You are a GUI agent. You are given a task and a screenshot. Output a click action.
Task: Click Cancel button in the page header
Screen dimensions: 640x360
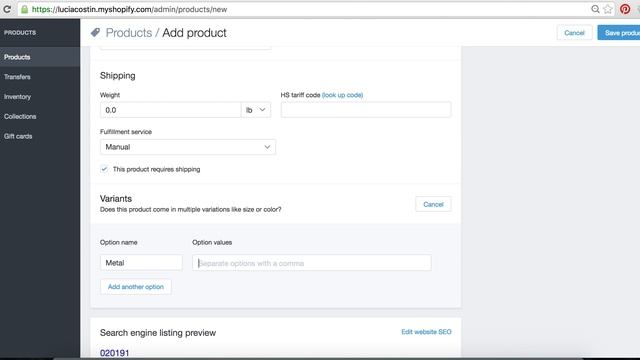click(574, 33)
